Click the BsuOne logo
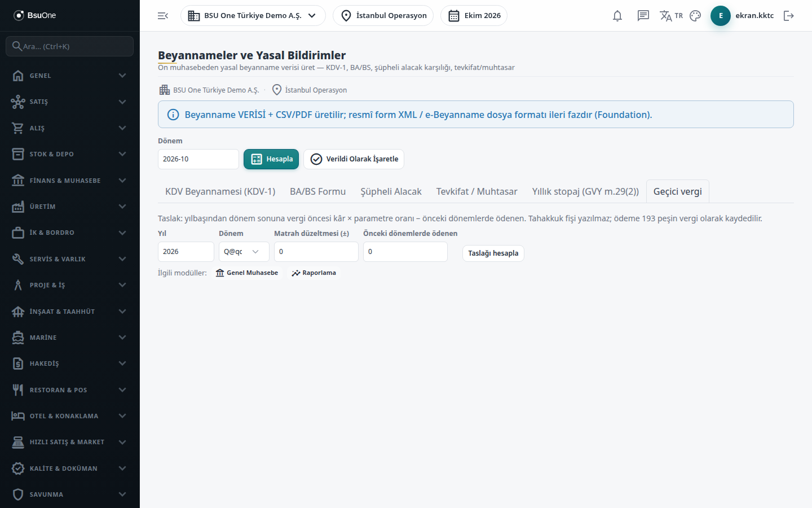This screenshot has height=508, width=812. [x=35, y=15]
